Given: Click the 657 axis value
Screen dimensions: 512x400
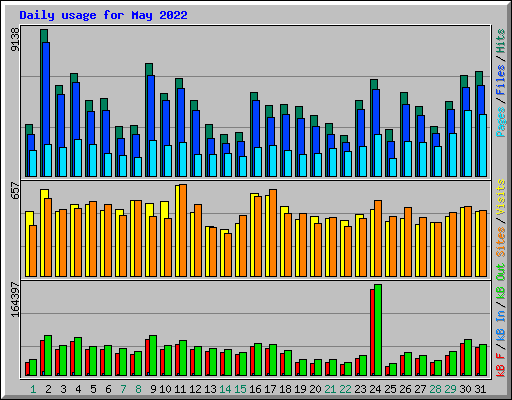Looking at the screenshot, I should pos(15,190).
